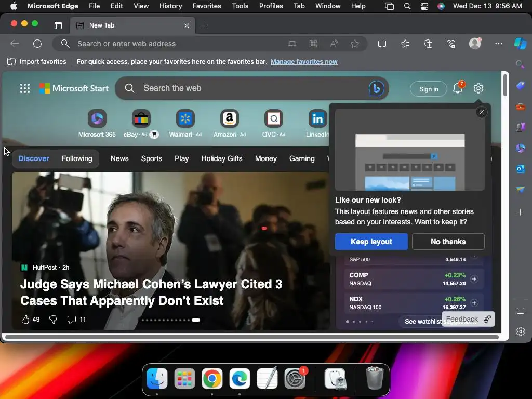Open the Amazon shortcut tile

point(229,124)
